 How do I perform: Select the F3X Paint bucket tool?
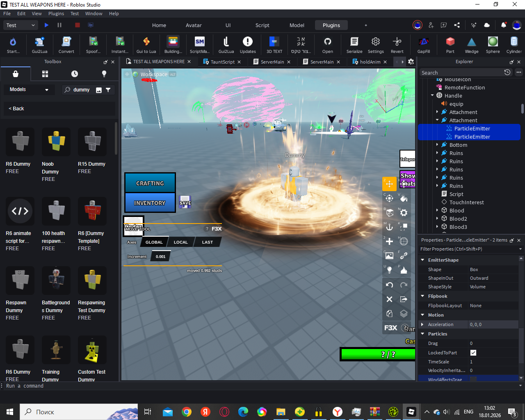click(x=404, y=199)
